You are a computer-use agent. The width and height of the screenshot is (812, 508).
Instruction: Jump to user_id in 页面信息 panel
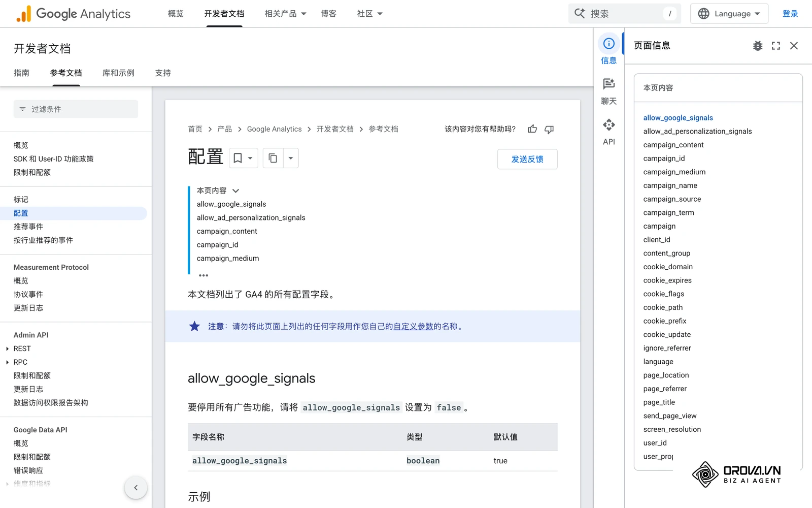(655, 443)
